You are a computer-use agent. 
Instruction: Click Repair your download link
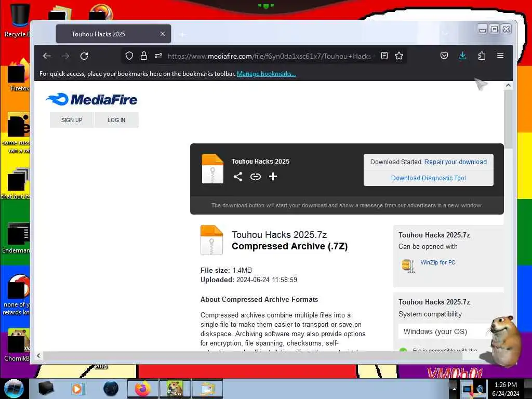(x=455, y=162)
